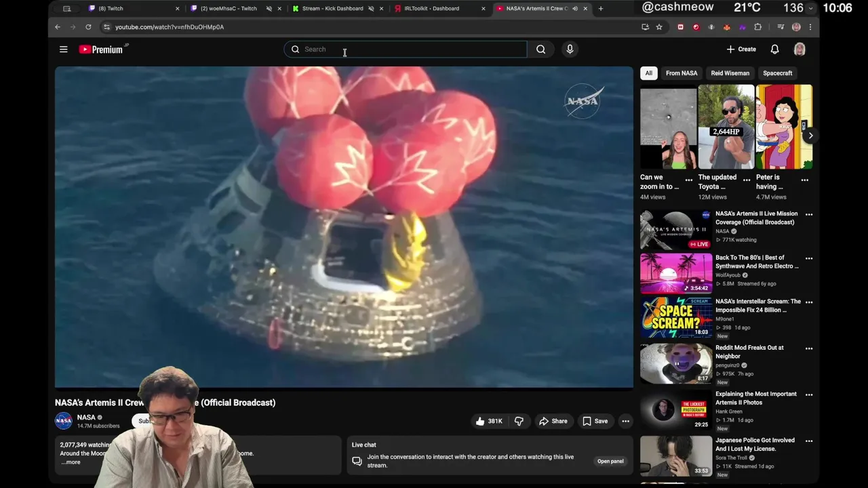Open options for NASA's Artemis II Live Mission Coverage
Screen dimensions: 868x488
pyautogui.click(x=808, y=214)
